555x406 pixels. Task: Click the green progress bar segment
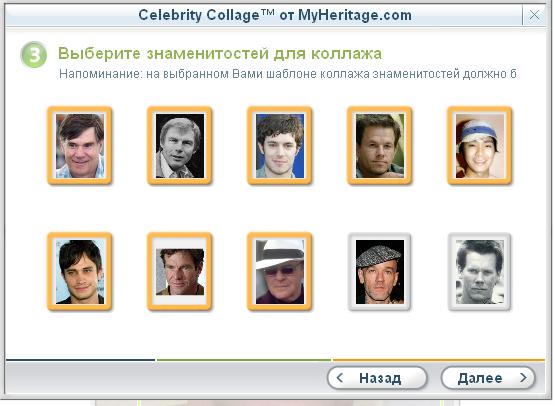(x=244, y=360)
